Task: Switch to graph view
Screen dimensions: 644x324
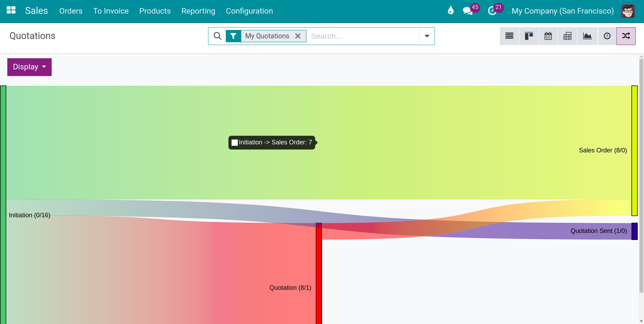Action: [x=587, y=36]
